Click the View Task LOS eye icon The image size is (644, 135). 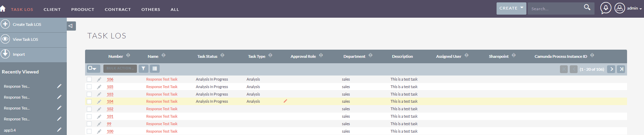coord(5,39)
